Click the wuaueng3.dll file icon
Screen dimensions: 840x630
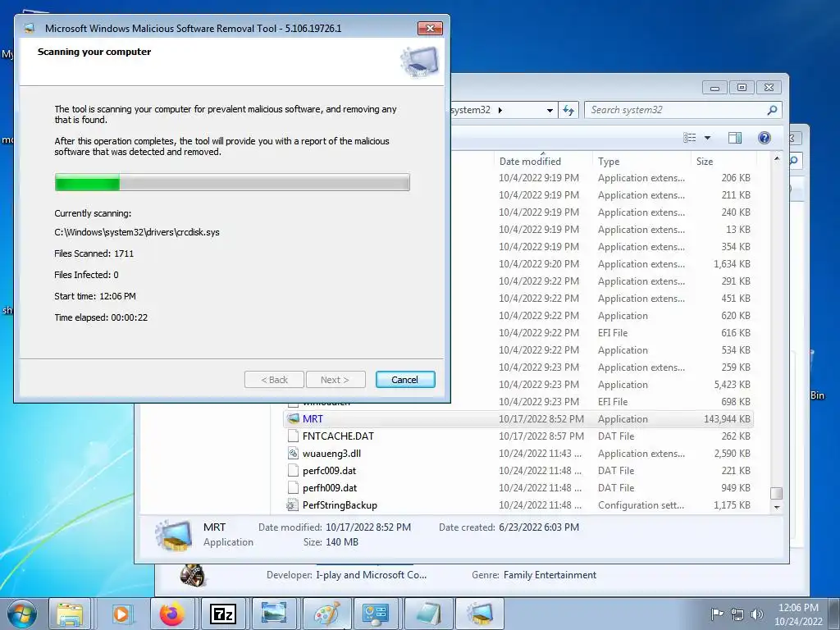tap(293, 453)
